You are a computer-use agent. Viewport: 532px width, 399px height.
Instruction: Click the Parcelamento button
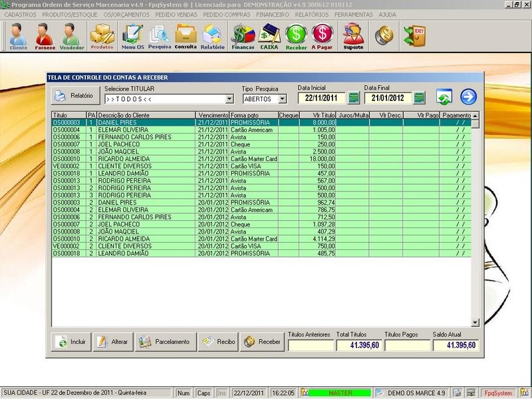(166, 342)
